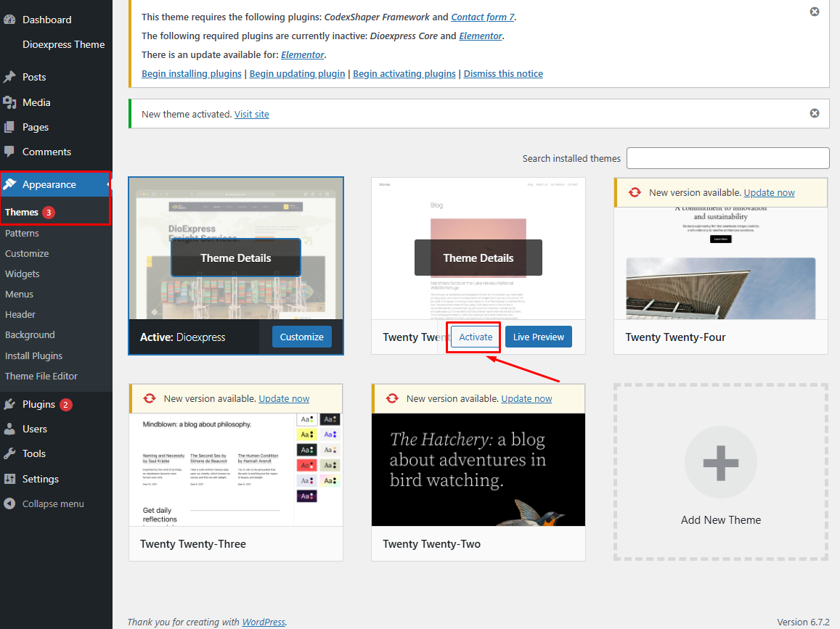Click the Posts pushpin icon
This screenshot has width=840, height=629.
[9, 77]
